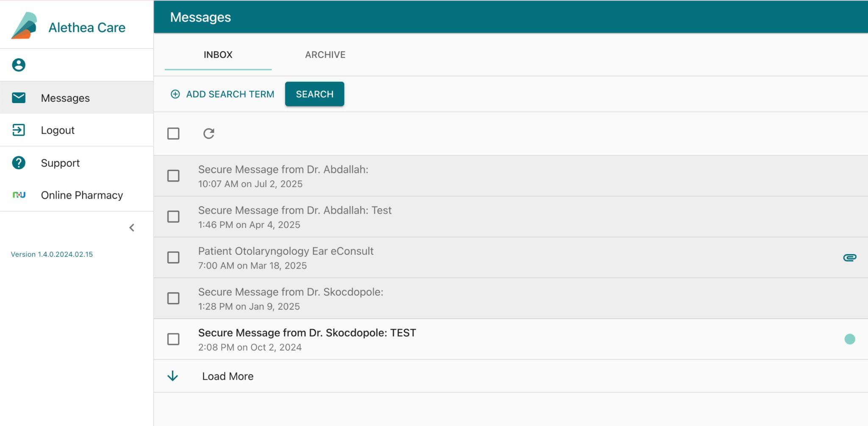Image resolution: width=868 pixels, height=426 pixels.
Task: Click the 7:00 AM on Mar 18, 2025 timestamp
Action: pyautogui.click(x=252, y=266)
